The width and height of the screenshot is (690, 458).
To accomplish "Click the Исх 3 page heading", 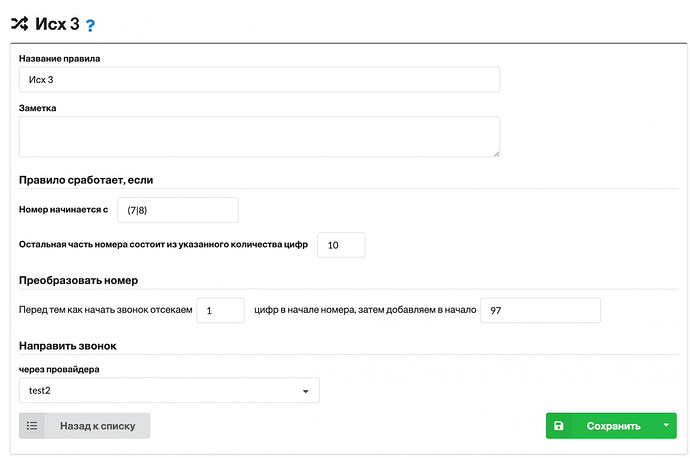I will pyautogui.click(x=57, y=24).
